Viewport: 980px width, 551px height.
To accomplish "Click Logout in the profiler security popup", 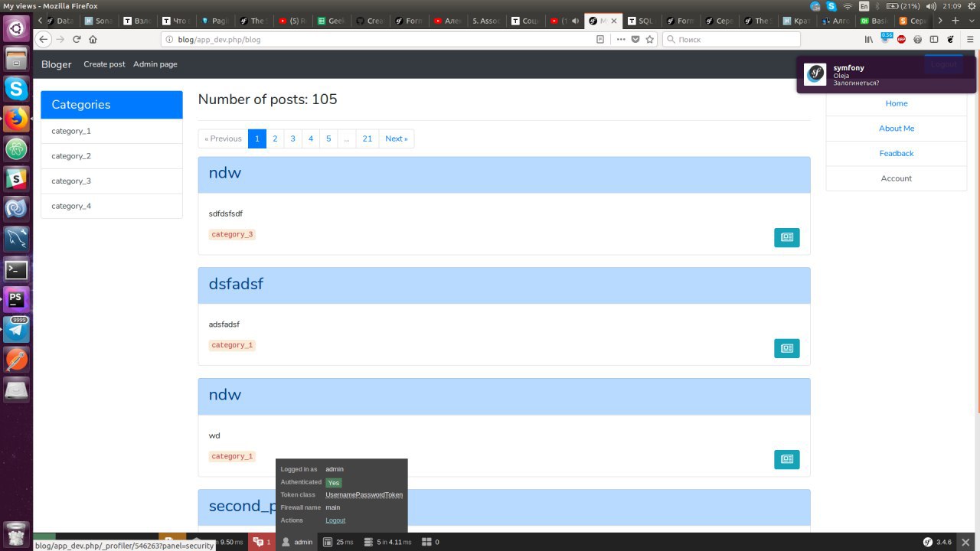I will point(335,520).
